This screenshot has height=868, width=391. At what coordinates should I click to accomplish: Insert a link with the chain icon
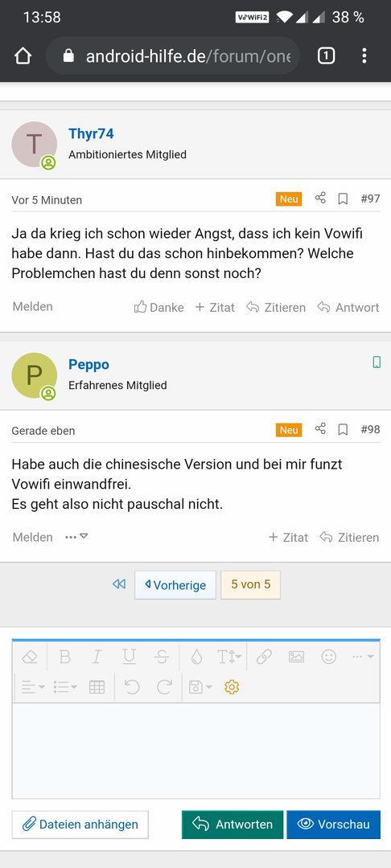(x=264, y=657)
